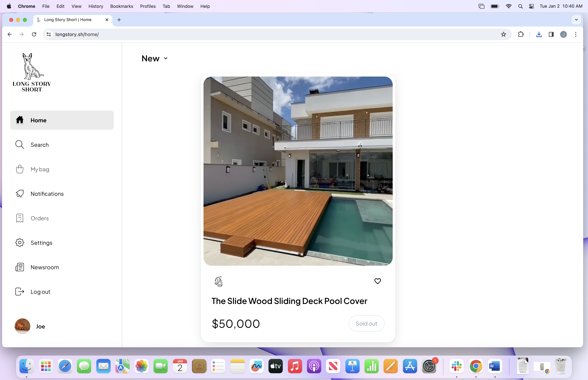
Task: Open Search from the sidebar
Action: [x=39, y=145]
